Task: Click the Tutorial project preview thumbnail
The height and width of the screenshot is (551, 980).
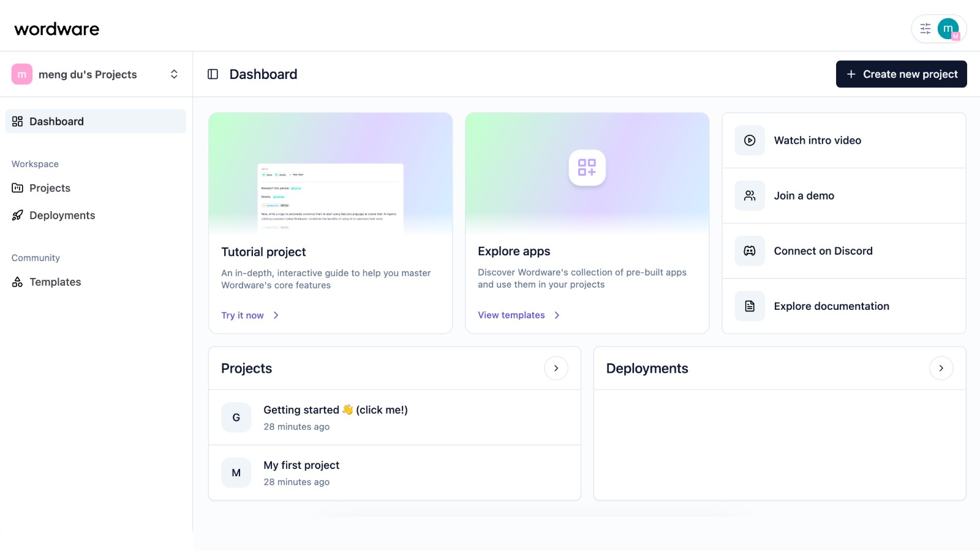Action: tap(331, 198)
